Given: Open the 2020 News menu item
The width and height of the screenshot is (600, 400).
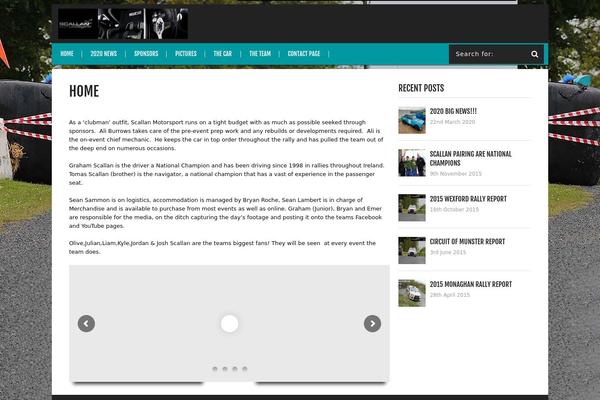Looking at the screenshot, I should pyautogui.click(x=103, y=54).
